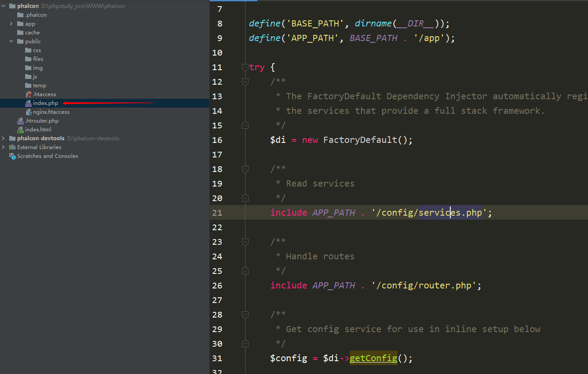Select the index.php PHP file icon
588x374 pixels.
[29, 103]
